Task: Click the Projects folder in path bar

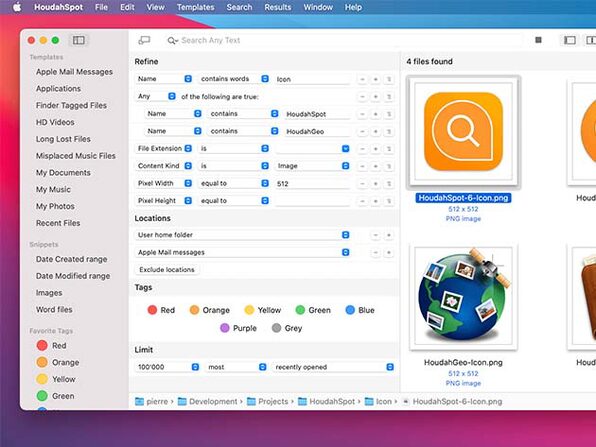Action: [x=268, y=401]
